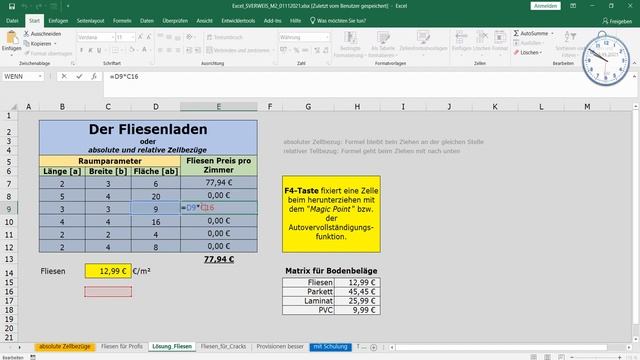
Task: Select the yellow cell with 12,99 €
Action: point(108,271)
